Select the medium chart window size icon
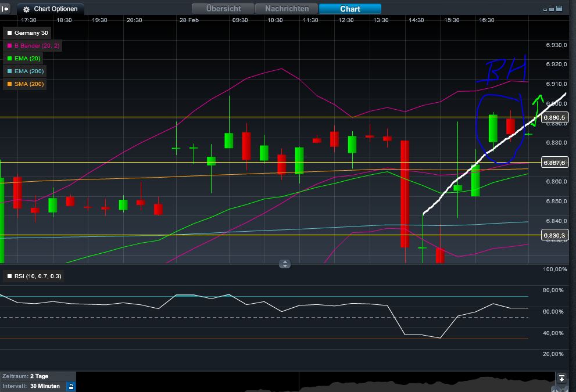Image resolution: width=576 pixels, height=392 pixels. (x=552, y=9)
